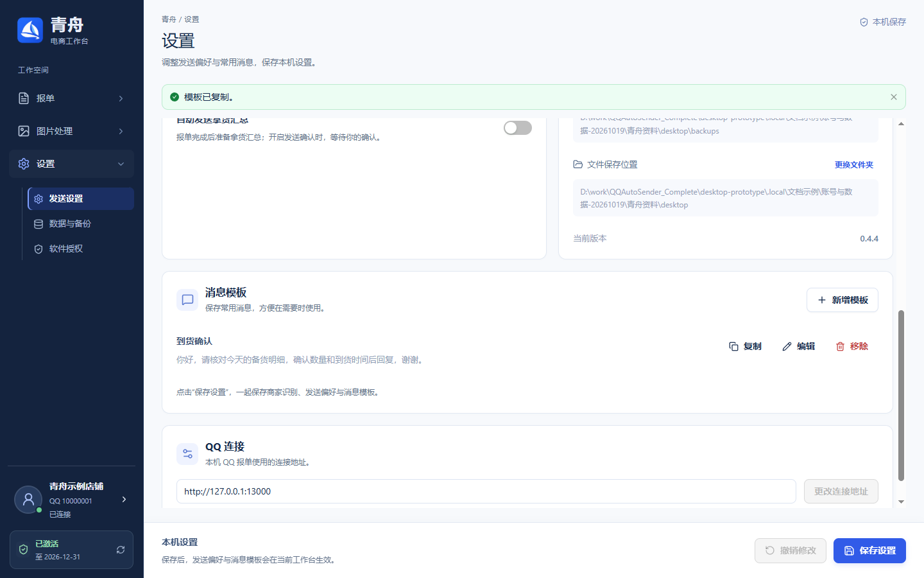Click 更换文件夹 link
924x578 pixels.
point(854,164)
